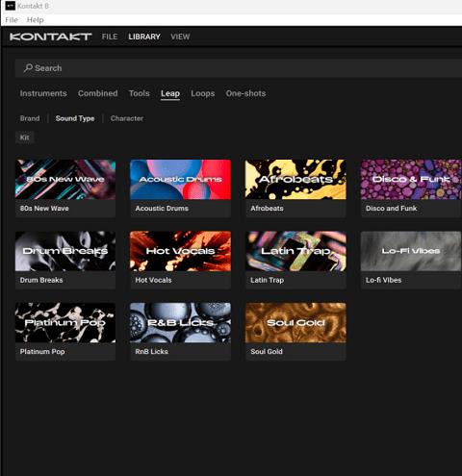Open the R&B Licks thumbnail
Viewport: 462px width, 476px height.
(x=180, y=323)
